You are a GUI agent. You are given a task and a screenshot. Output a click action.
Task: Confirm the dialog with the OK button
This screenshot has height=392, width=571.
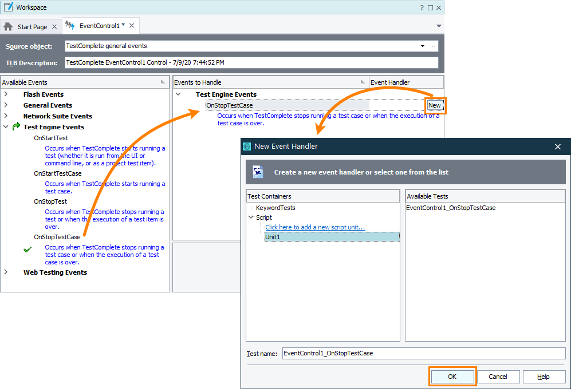[x=452, y=377]
